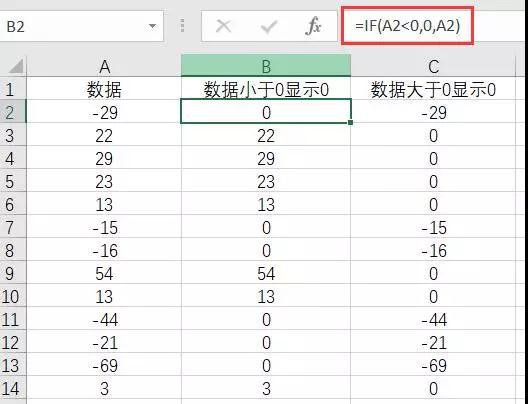Click header cell 数据小于0显示0
528x404 pixels.
coord(266,89)
